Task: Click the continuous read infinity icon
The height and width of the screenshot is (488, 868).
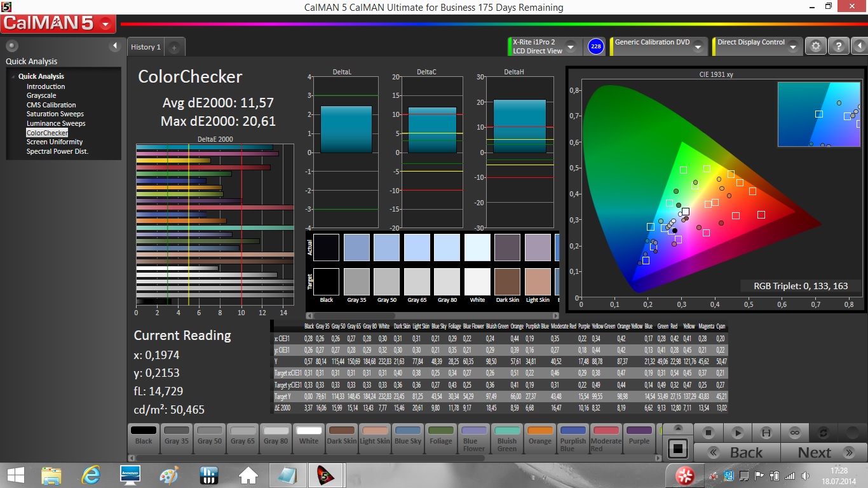Action: (x=794, y=433)
